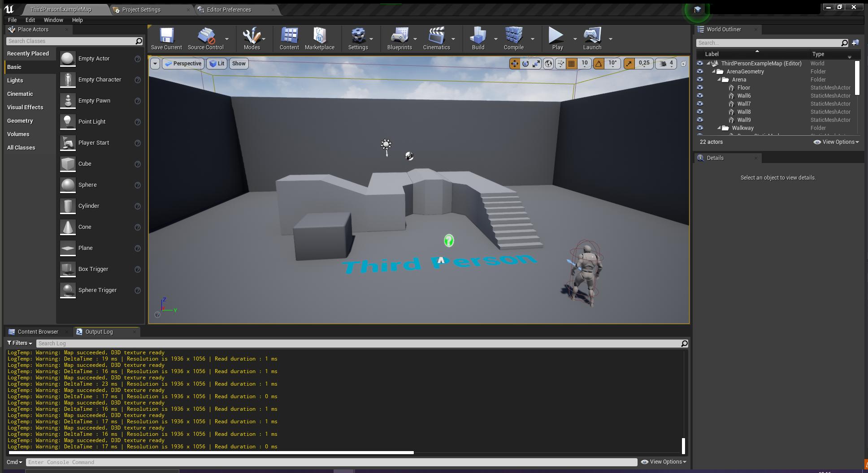Switch to the Content Browser tab

[x=38, y=332]
